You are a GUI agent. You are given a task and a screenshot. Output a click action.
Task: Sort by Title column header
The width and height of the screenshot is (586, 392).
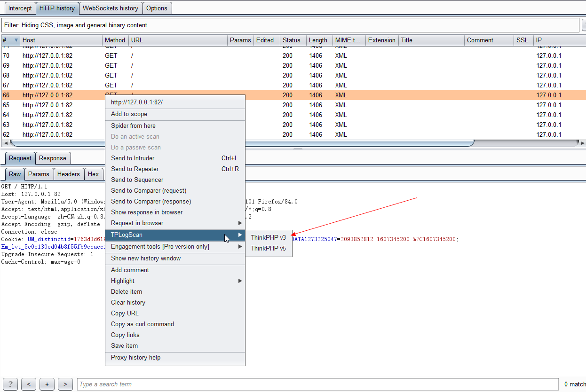click(x=431, y=40)
